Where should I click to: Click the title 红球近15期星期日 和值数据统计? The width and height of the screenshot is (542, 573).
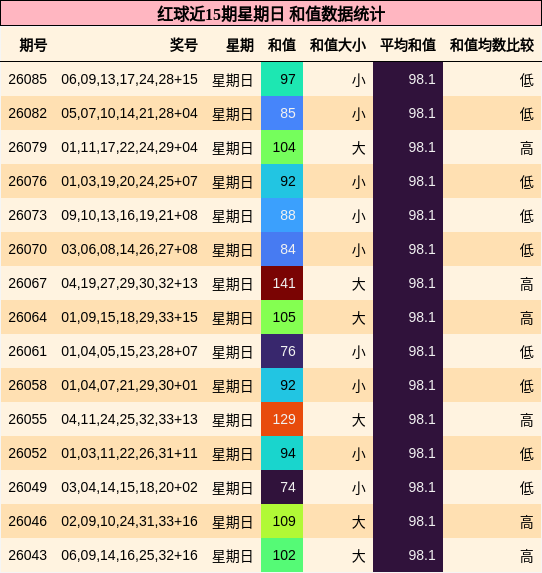[x=271, y=14]
